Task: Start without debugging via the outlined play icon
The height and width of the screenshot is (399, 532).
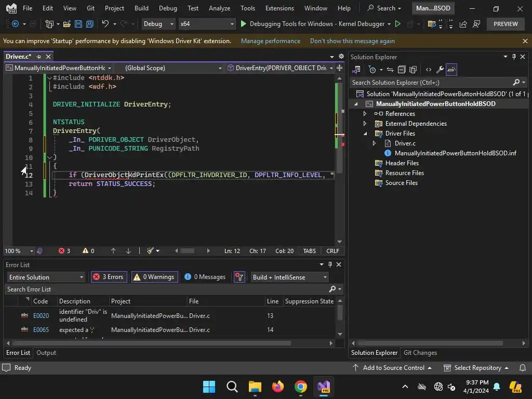Action: (x=398, y=24)
